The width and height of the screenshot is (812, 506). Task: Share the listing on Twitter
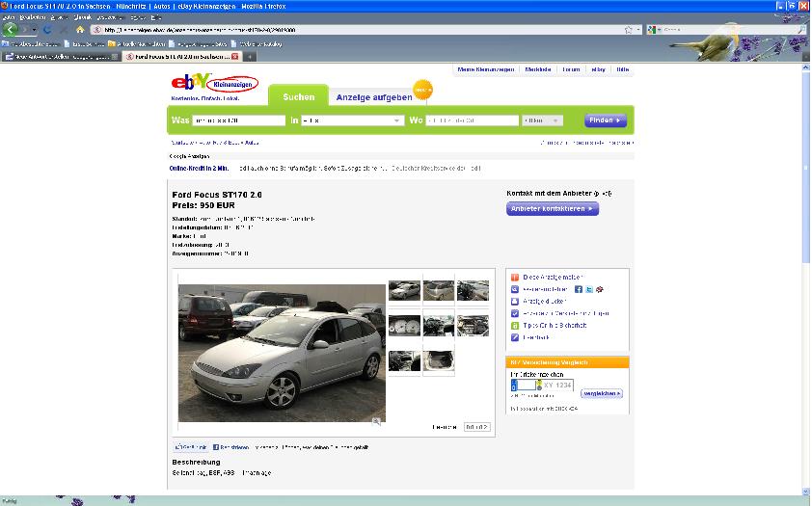click(x=589, y=289)
